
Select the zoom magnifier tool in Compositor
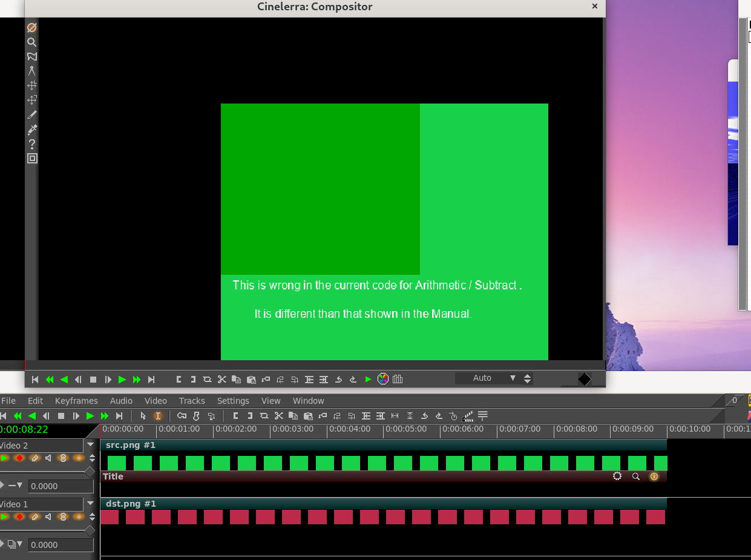pyautogui.click(x=31, y=42)
